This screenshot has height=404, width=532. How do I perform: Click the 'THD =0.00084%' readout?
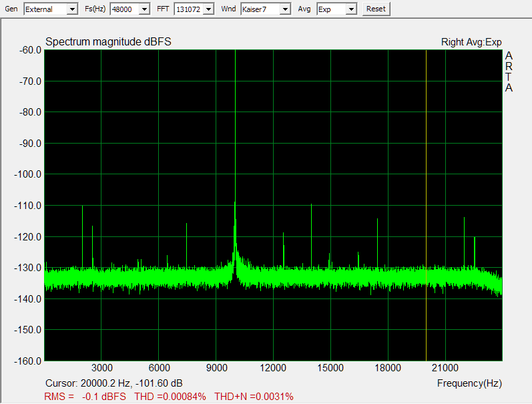point(170,397)
